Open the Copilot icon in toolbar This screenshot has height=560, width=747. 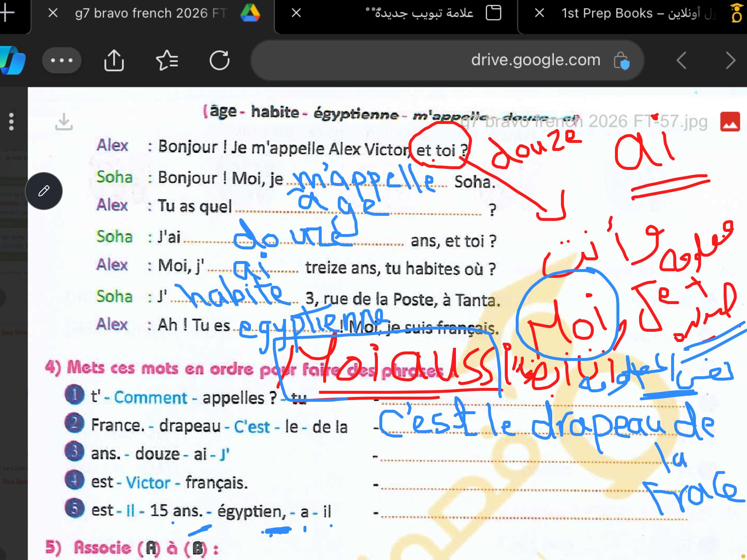pyautogui.click(x=13, y=60)
